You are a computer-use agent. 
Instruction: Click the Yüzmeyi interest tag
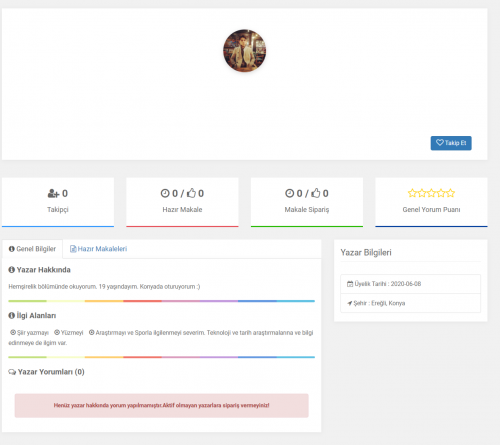click(x=69, y=333)
